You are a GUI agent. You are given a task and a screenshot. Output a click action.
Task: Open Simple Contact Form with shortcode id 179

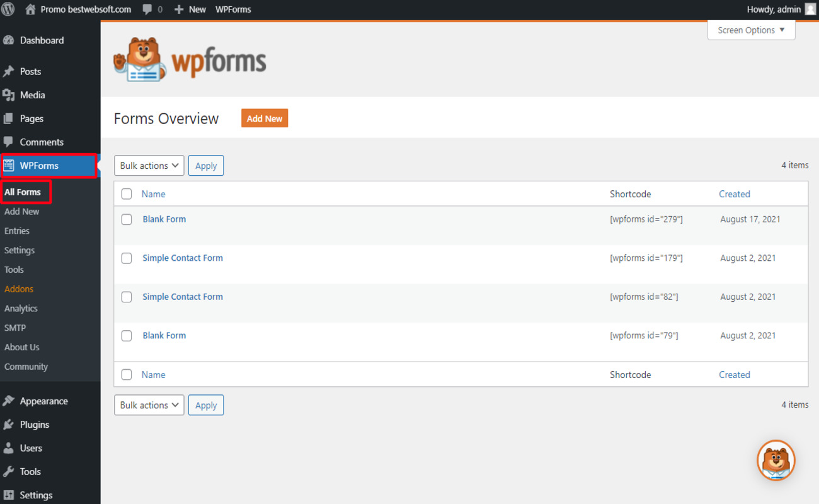(183, 258)
